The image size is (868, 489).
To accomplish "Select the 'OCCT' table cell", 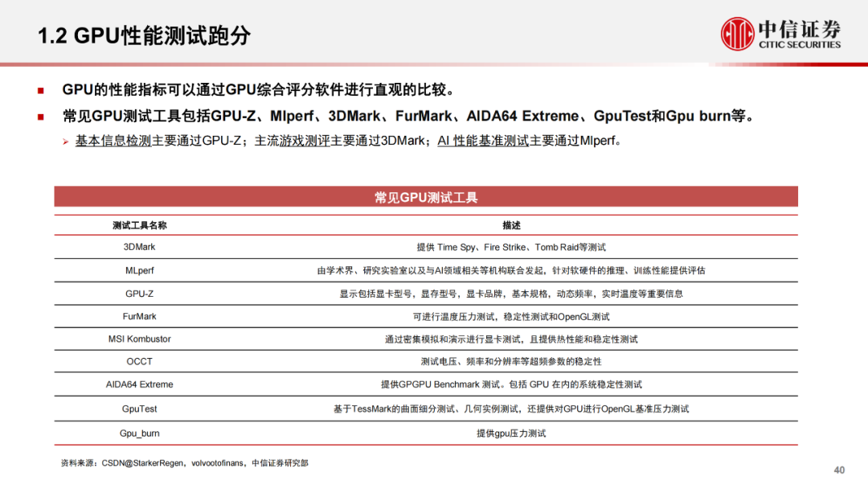I will (140, 361).
